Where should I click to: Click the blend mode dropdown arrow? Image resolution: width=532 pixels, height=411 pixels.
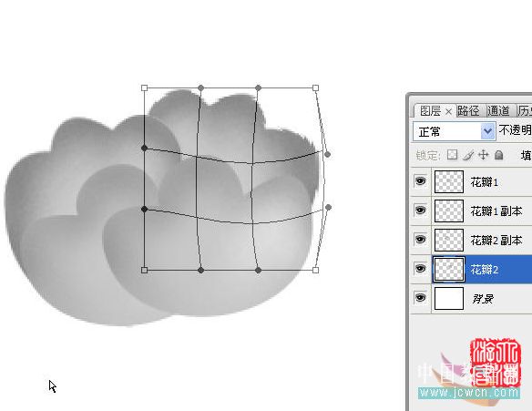click(x=487, y=131)
